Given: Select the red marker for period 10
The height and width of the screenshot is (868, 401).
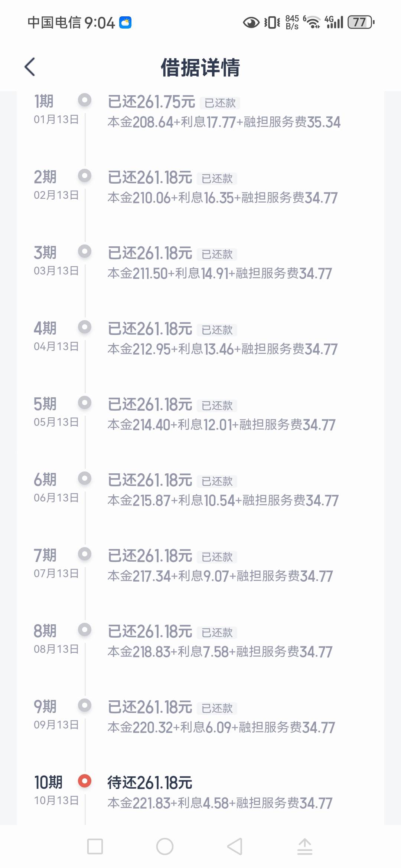Looking at the screenshot, I should pyautogui.click(x=85, y=781).
